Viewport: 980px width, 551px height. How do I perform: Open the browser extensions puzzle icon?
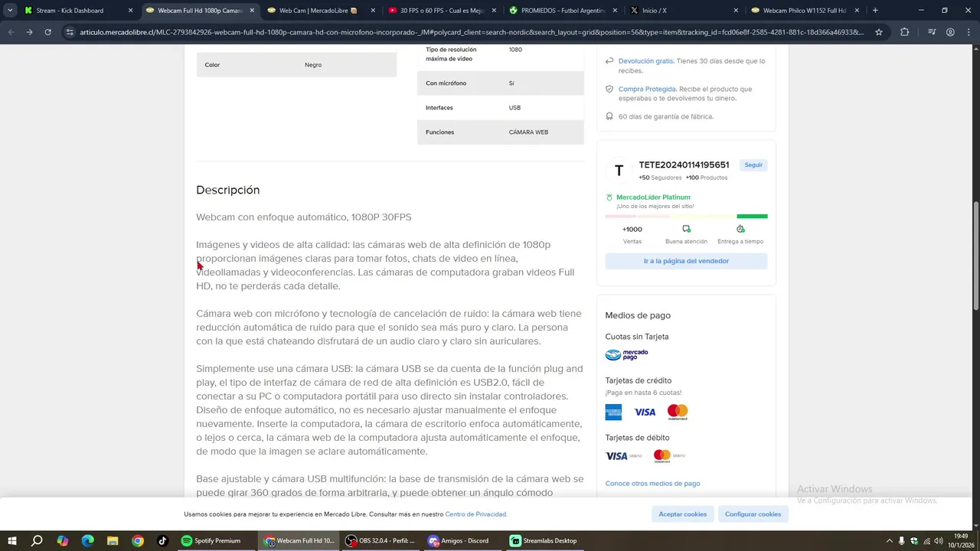[904, 32]
